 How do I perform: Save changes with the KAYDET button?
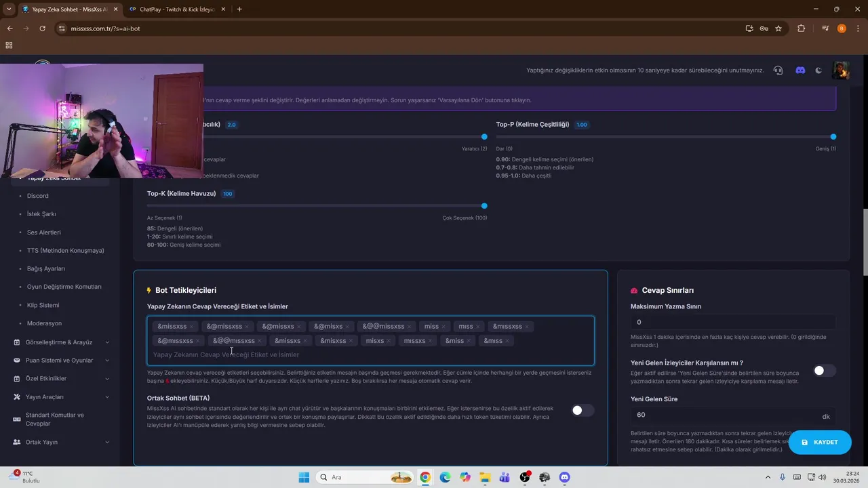click(x=820, y=442)
